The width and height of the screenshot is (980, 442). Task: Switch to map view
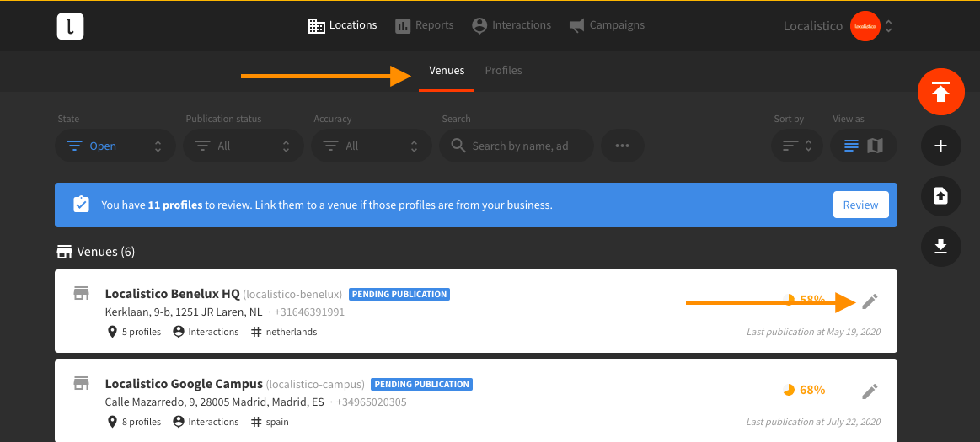point(875,146)
